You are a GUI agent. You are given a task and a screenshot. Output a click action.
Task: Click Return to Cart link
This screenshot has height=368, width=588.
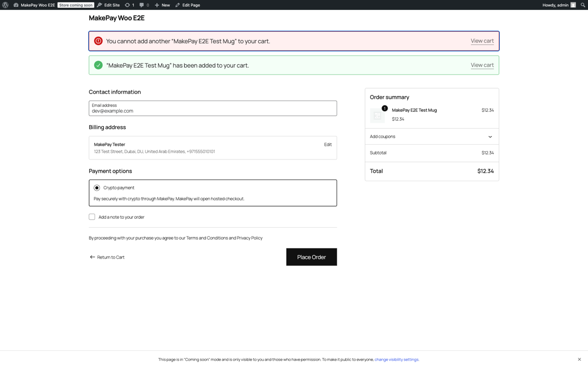point(107,257)
